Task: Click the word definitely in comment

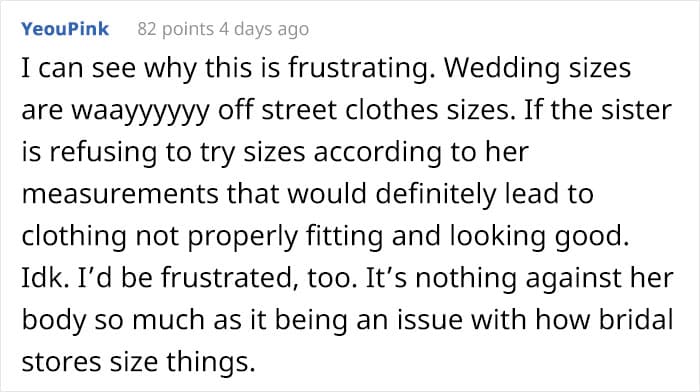Action: pyautogui.click(x=436, y=195)
